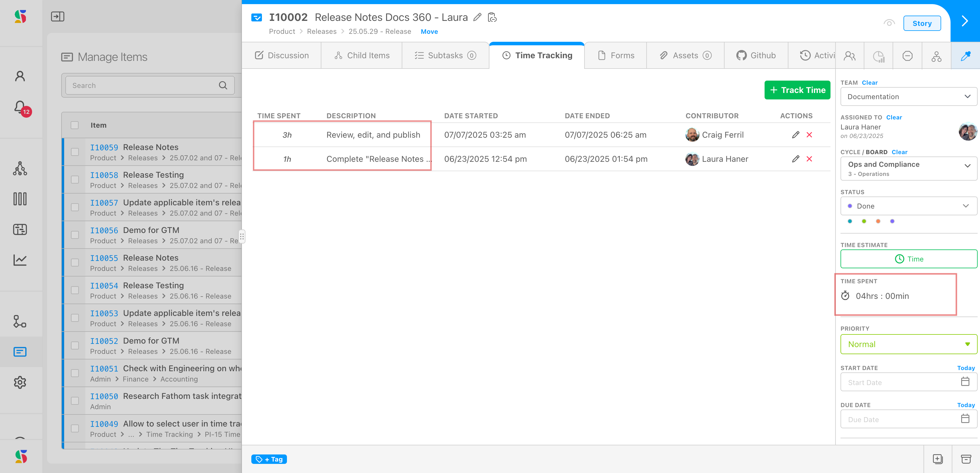Image resolution: width=980 pixels, height=473 pixels.
Task: Expand the Status Done dropdown
Action: pos(908,206)
